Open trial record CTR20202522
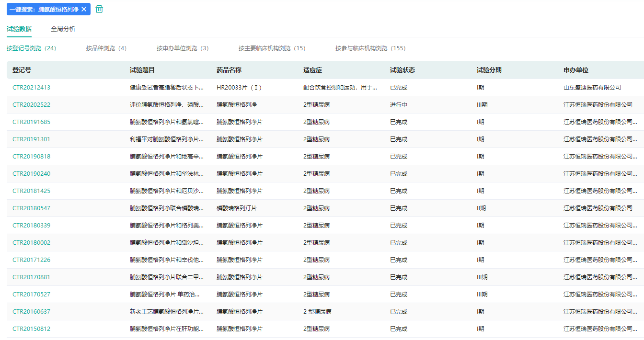 click(31, 105)
